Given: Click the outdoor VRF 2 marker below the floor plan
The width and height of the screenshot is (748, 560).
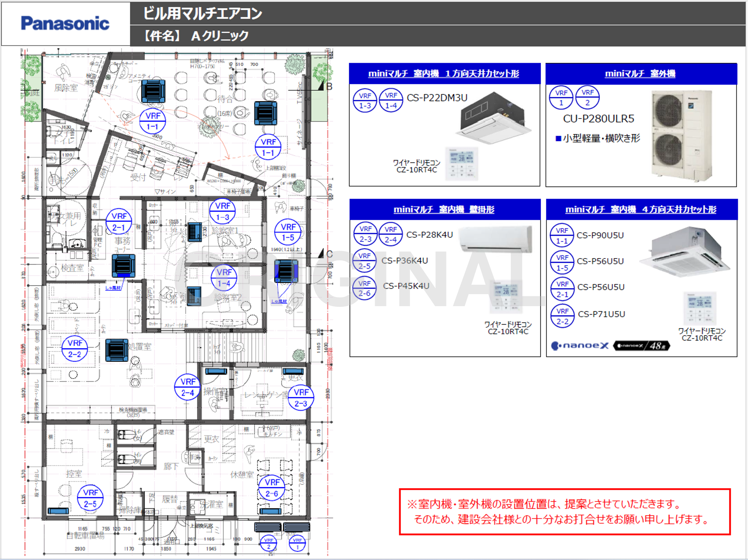Looking at the screenshot, I should (269, 543).
